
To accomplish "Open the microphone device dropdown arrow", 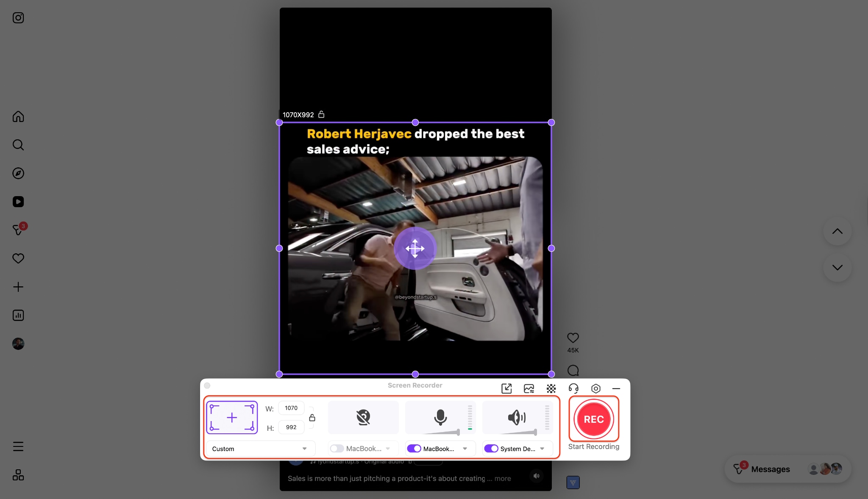I will coord(465,449).
